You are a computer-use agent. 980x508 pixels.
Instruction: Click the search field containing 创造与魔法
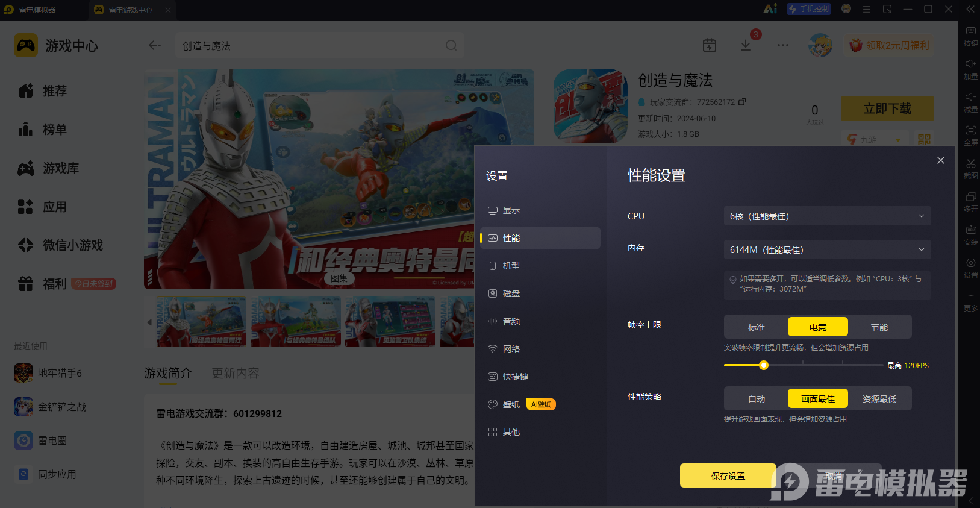pyautogui.click(x=319, y=45)
